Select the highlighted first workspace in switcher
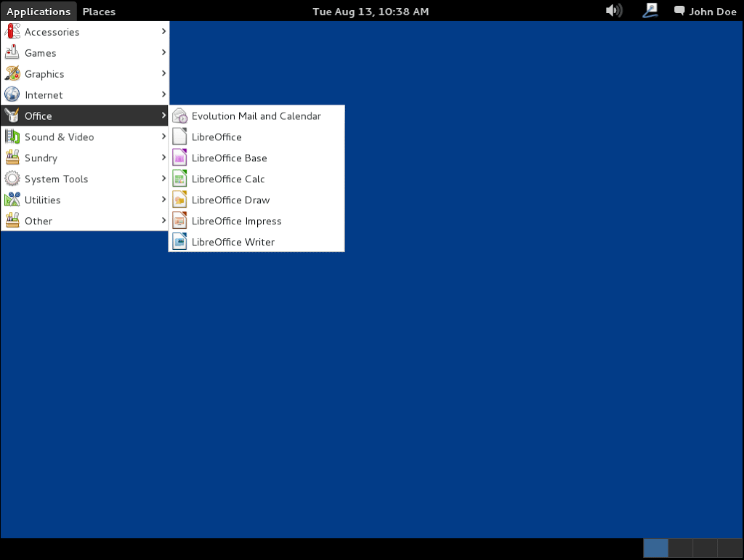 pos(656,548)
